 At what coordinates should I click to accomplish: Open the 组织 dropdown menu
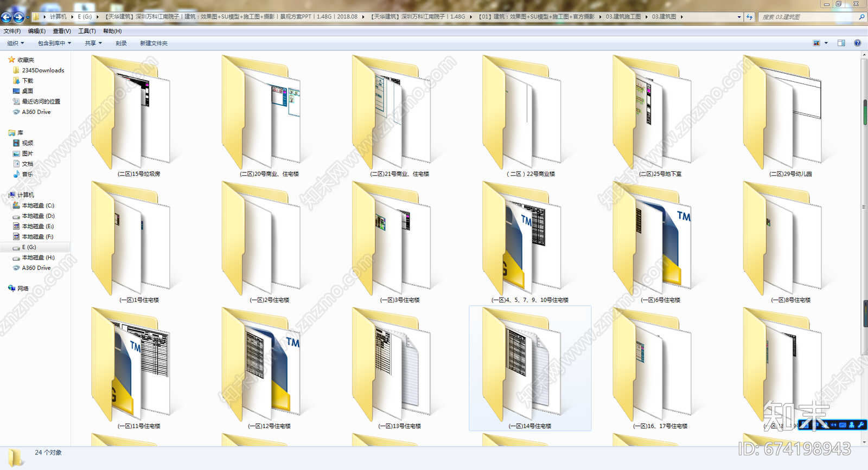click(15, 43)
